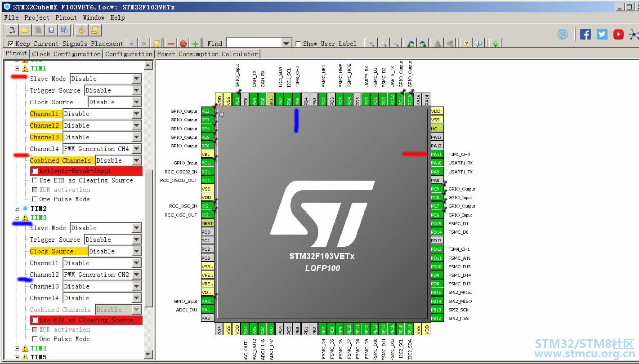Open the Project menu
Screen dimensions: 639x364
pyautogui.click(x=37, y=18)
